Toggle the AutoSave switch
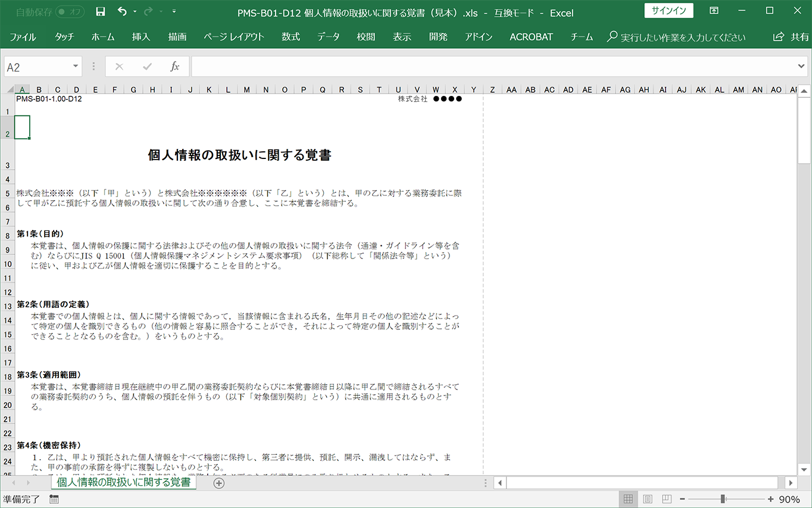812x508 pixels. pyautogui.click(x=69, y=11)
